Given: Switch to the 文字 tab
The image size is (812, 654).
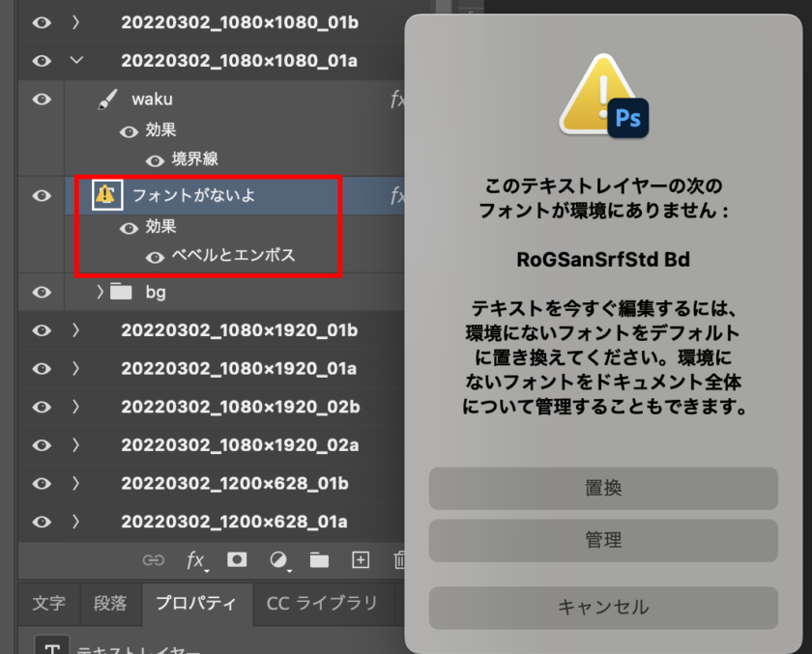Looking at the screenshot, I should [x=48, y=603].
